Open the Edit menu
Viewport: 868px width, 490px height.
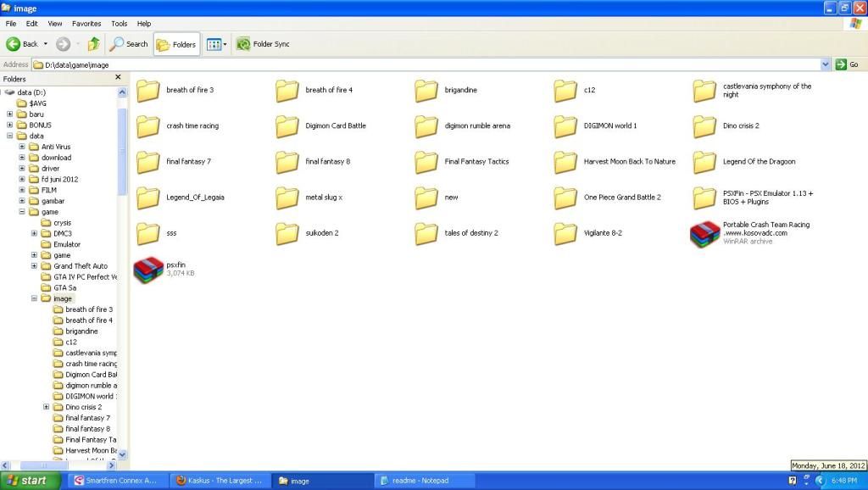(32, 23)
